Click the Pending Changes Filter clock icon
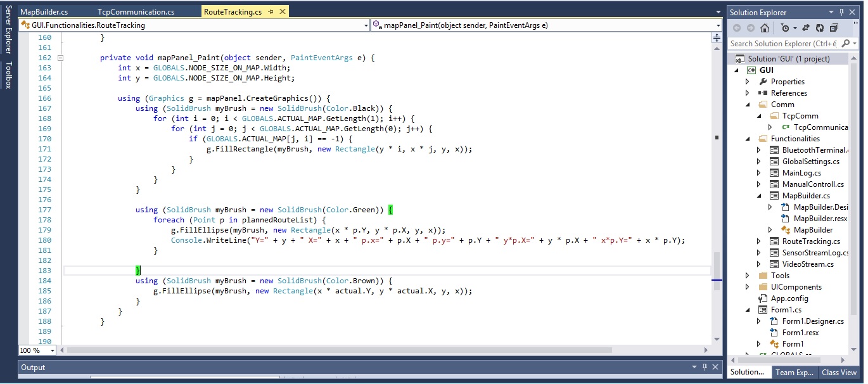The image size is (868, 384). (786, 28)
